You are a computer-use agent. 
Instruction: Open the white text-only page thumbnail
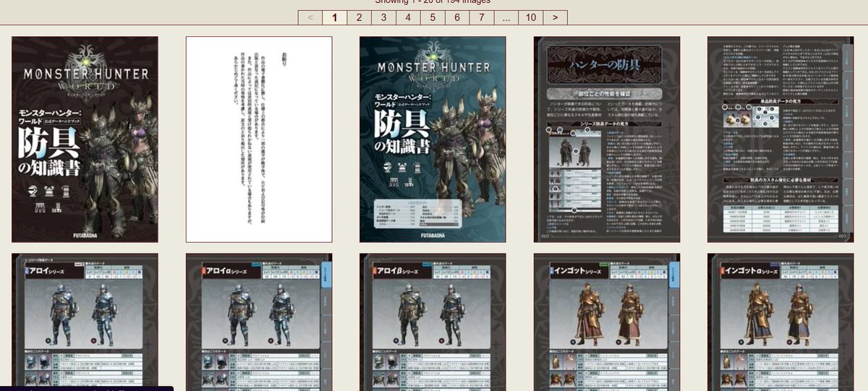click(259, 139)
